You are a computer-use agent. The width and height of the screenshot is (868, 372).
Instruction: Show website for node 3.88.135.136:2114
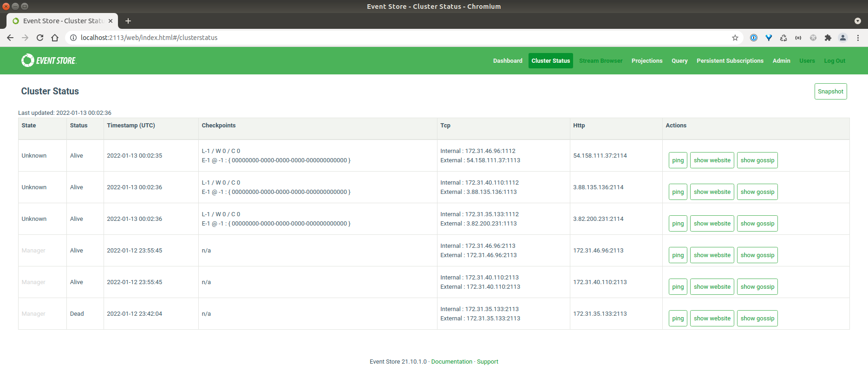(x=712, y=192)
